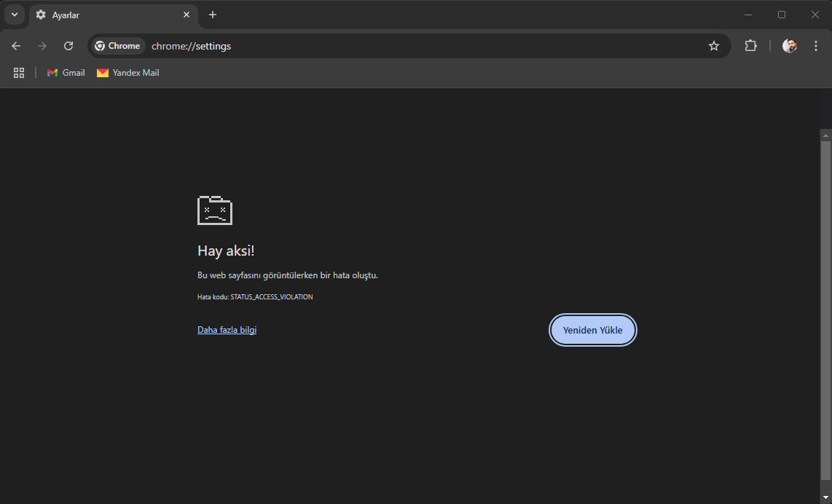Open the three-dot Chrome menu
832x504 pixels.
point(815,45)
